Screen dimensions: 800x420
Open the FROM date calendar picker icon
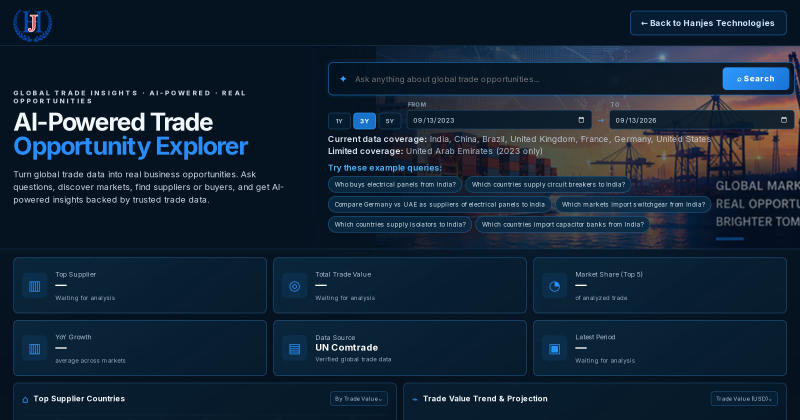click(x=581, y=120)
